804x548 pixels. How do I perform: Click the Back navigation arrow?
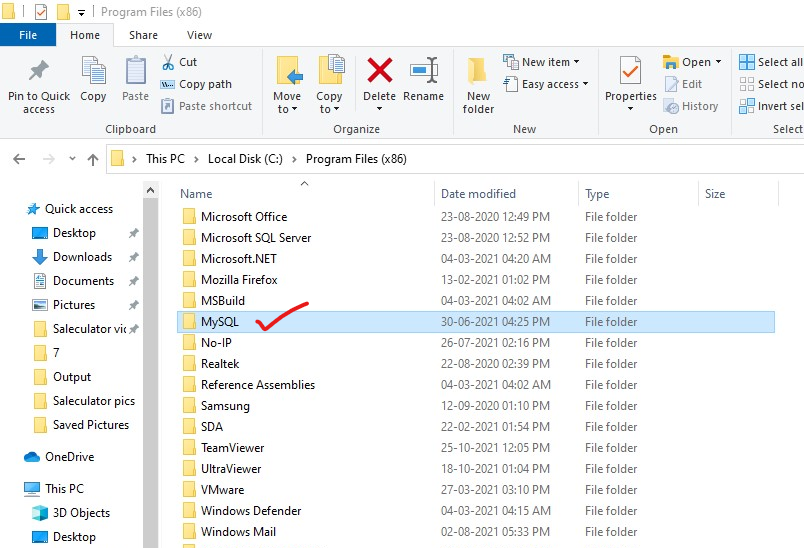[x=19, y=159]
